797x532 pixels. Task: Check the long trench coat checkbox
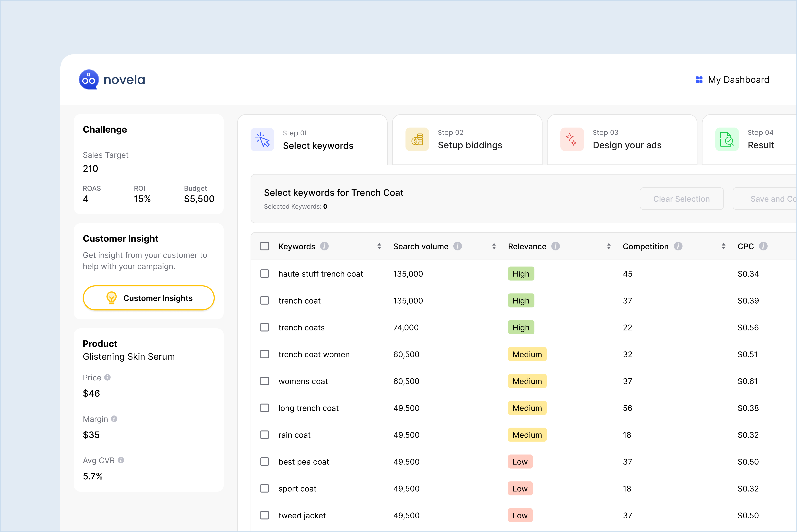pos(265,408)
